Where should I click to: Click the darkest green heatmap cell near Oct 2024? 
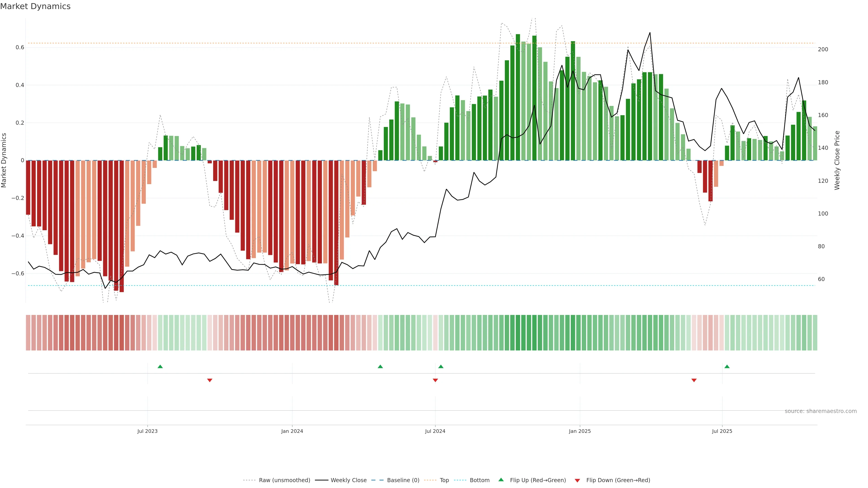coord(518,333)
